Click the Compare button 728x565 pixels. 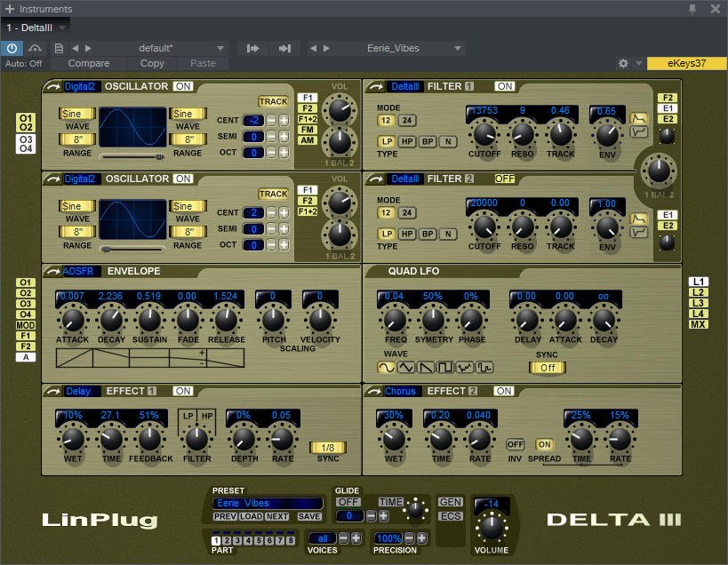point(89,64)
